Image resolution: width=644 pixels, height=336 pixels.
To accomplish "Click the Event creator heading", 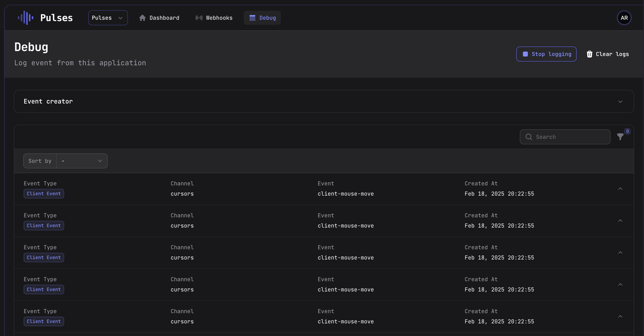I will [48, 101].
